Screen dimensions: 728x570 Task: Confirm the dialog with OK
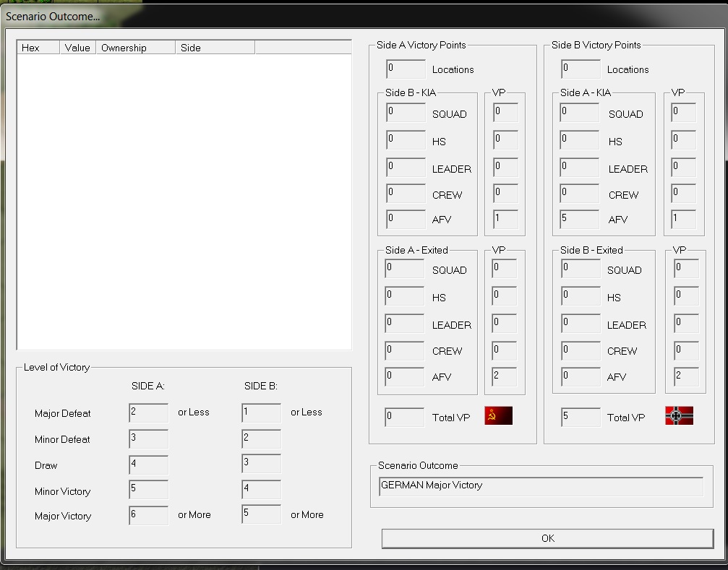pos(547,538)
